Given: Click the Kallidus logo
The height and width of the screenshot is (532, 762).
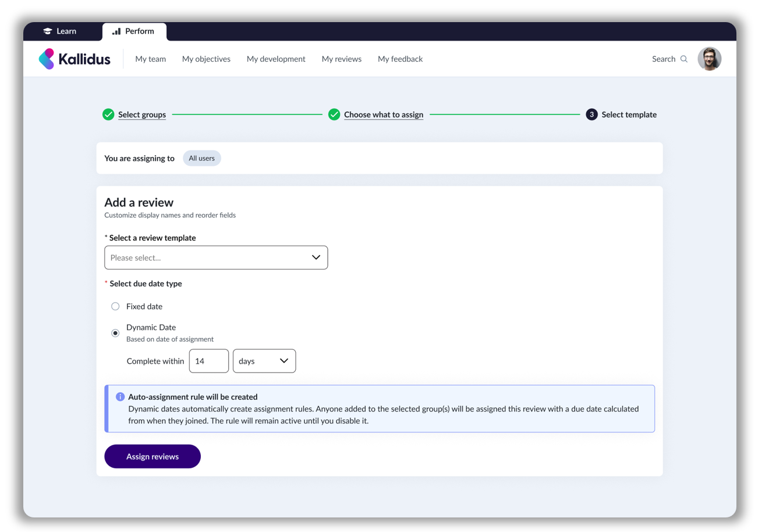Looking at the screenshot, I should pos(75,59).
